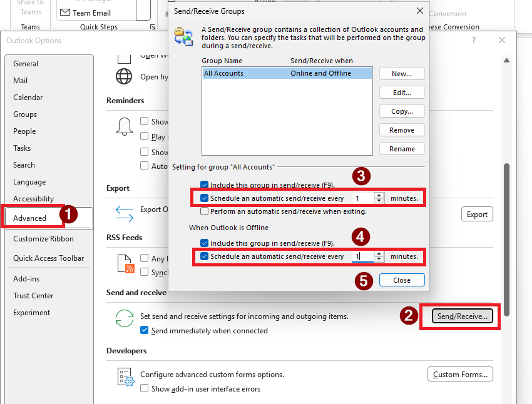Click the Edit... group button

(402, 93)
